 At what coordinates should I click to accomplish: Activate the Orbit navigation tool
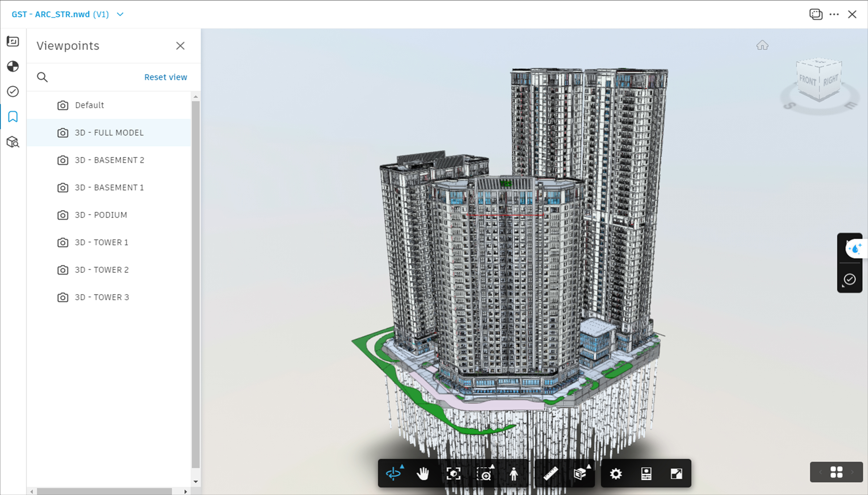[x=393, y=473]
